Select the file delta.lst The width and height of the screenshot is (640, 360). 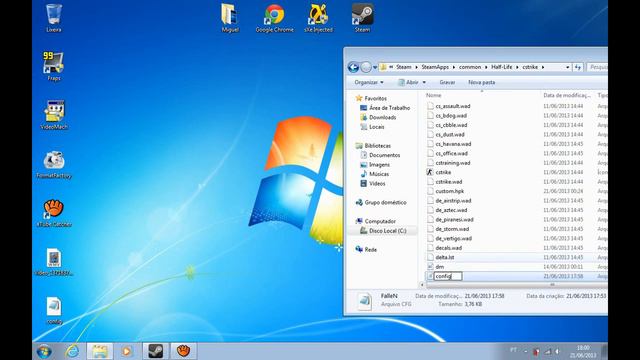(x=444, y=258)
